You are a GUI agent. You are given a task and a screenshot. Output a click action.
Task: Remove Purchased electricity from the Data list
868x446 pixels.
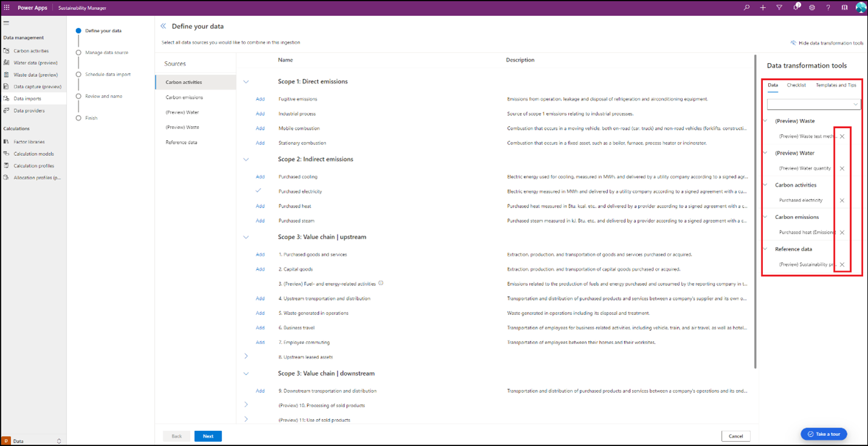coord(842,200)
